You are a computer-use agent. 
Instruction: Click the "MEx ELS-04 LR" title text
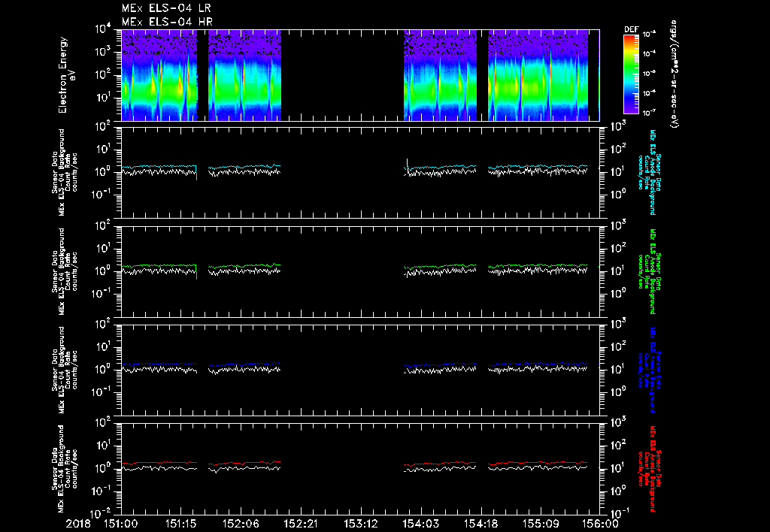click(x=166, y=8)
